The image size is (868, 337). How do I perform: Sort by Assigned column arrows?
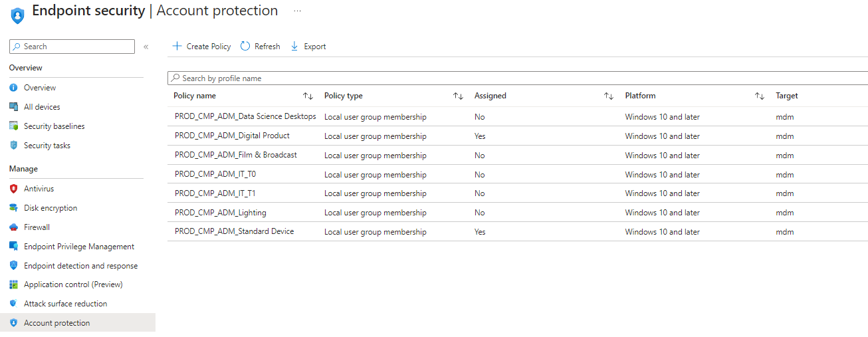point(608,96)
